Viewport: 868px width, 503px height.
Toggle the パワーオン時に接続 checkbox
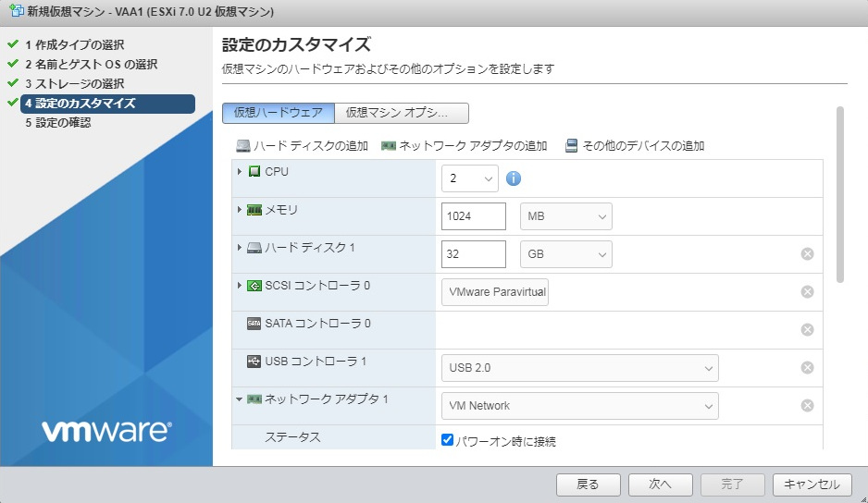[x=447, y=440]
